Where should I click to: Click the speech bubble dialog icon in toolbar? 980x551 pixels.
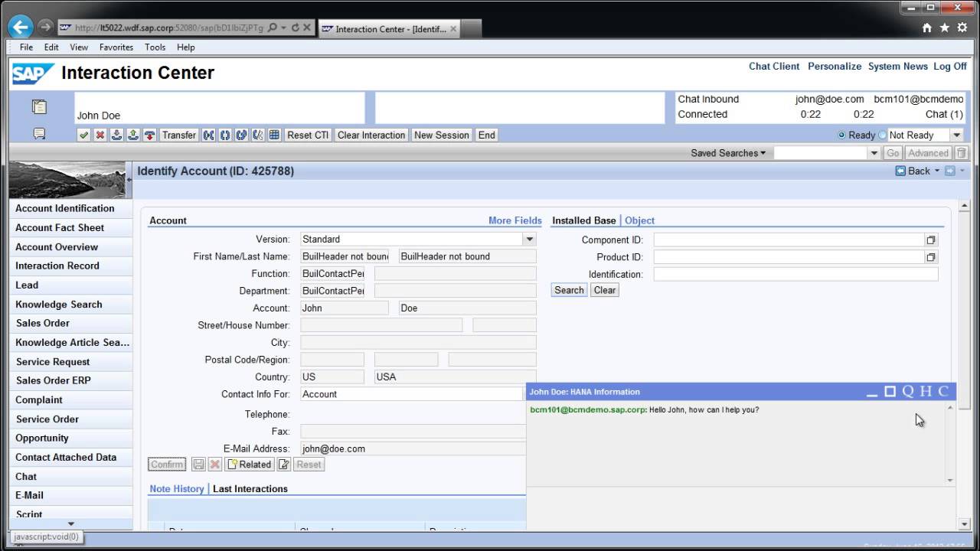[x=39, y=134]
